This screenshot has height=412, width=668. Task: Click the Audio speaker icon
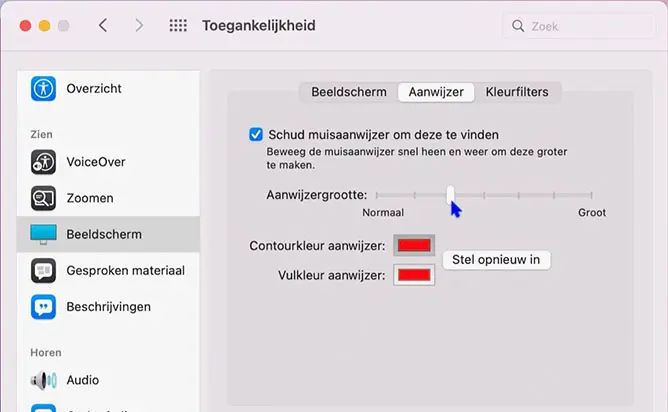(x=43, y=380)
